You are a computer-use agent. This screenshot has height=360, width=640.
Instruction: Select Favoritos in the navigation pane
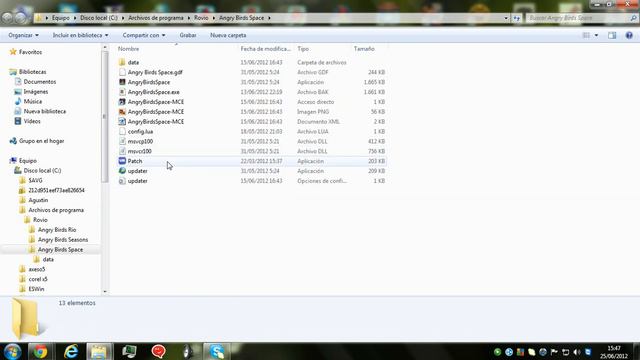pos(30,52)
